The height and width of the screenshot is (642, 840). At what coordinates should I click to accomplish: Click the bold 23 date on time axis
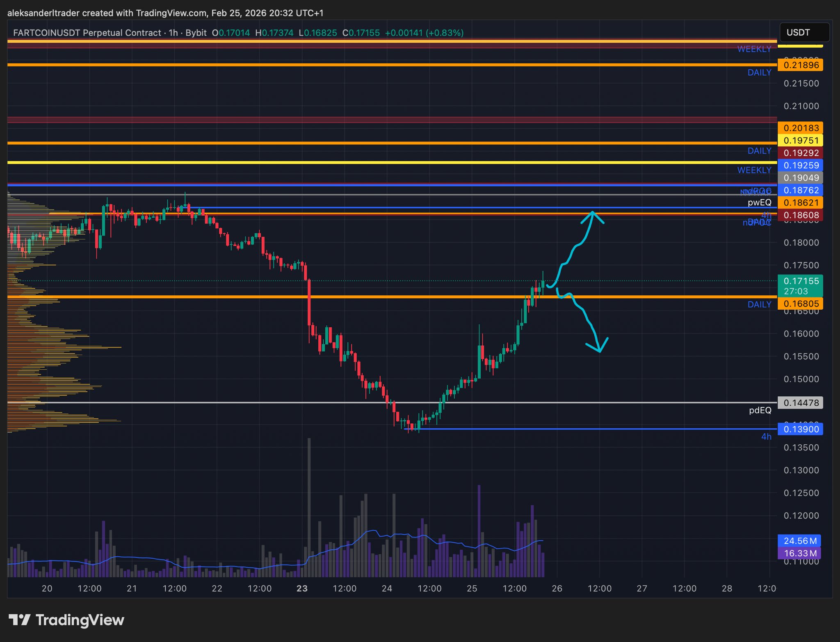click(302, 588)
